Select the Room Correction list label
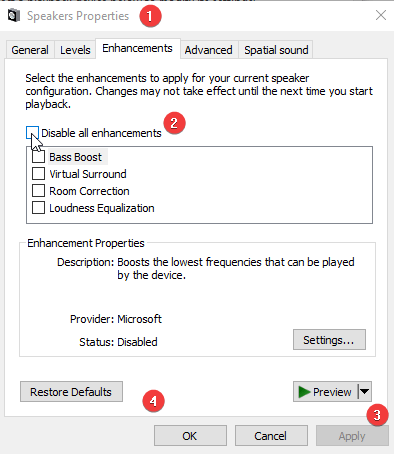Viewport: 394px width, 454px height. click(89, 191)
